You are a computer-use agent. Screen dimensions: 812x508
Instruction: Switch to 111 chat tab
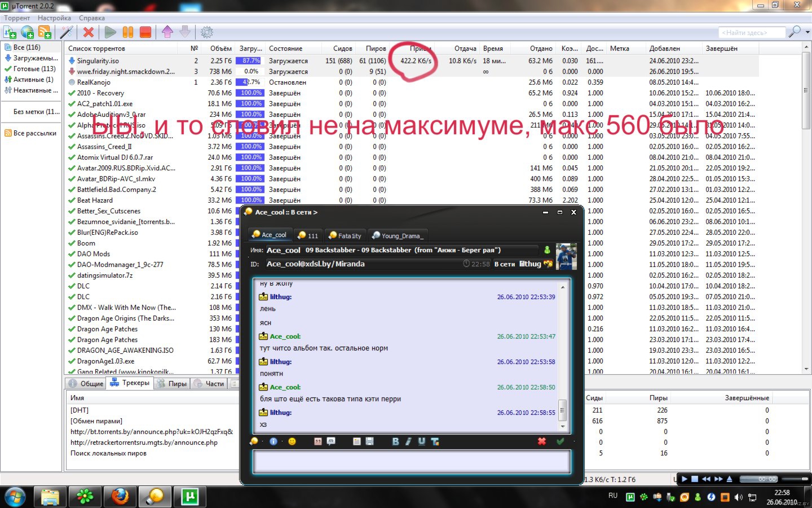309,235
